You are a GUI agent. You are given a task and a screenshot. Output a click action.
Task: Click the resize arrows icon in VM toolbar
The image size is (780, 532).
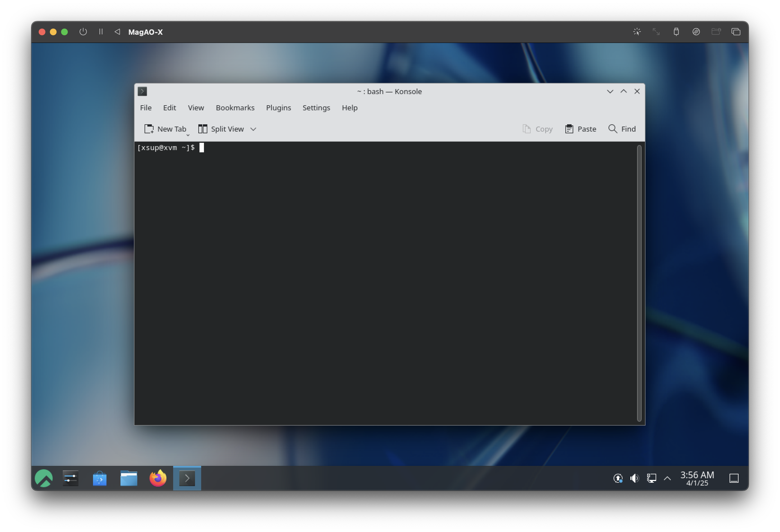(656, 32)
